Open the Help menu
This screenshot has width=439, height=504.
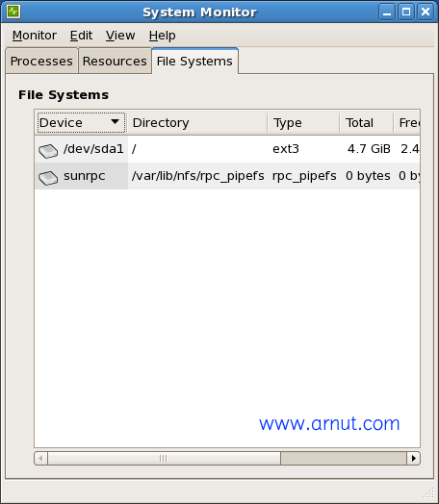click(162, 36)
